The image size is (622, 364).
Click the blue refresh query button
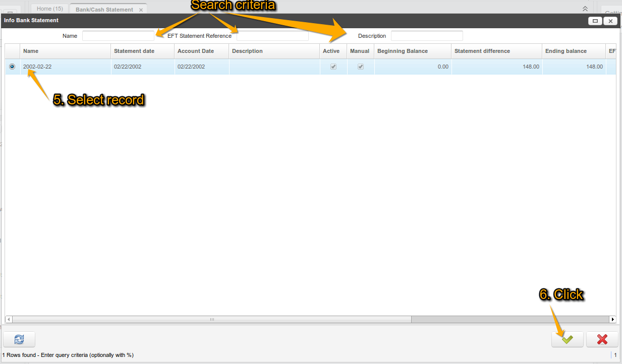[19, 339]
